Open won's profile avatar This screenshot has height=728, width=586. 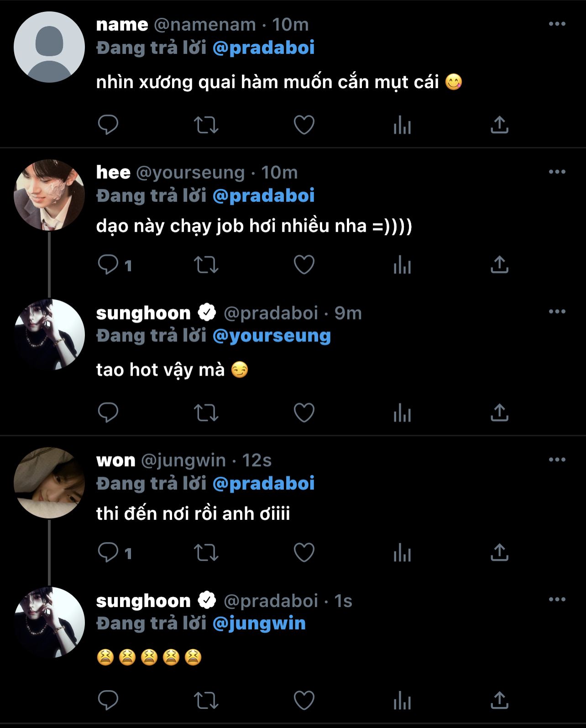coord(49,482)
